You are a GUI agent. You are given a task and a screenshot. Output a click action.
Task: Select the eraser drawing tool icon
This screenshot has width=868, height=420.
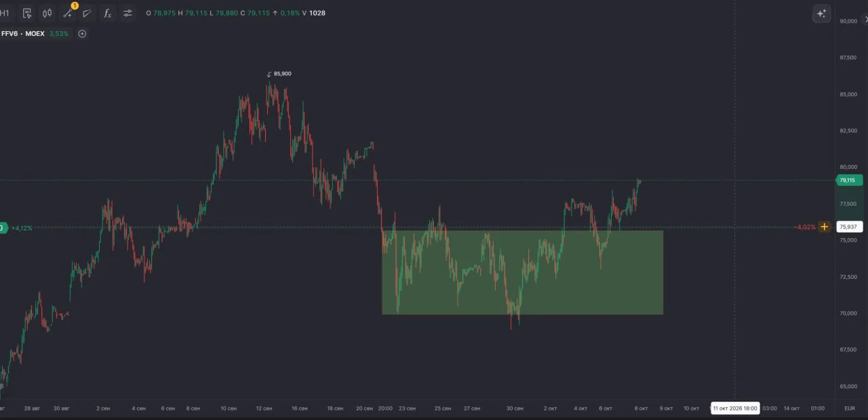click(x=87, y=13)
